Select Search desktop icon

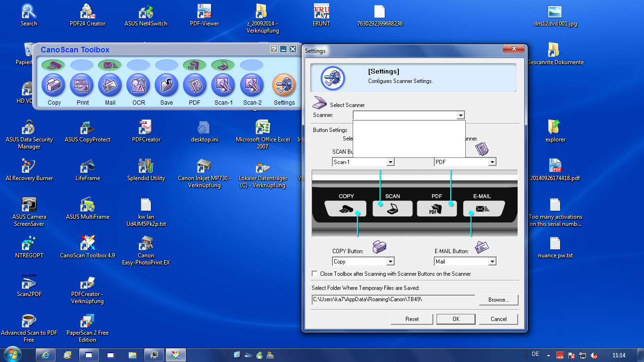point(29,16)
